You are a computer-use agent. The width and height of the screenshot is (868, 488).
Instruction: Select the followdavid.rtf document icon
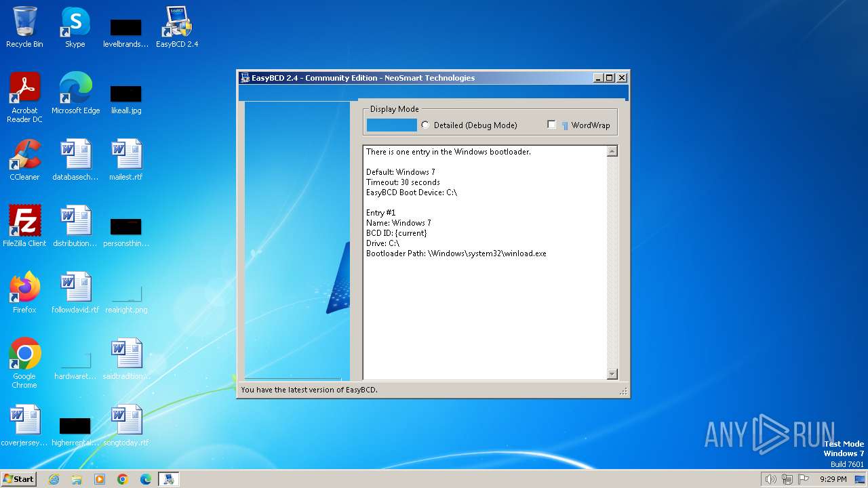(x=75, y=293)
